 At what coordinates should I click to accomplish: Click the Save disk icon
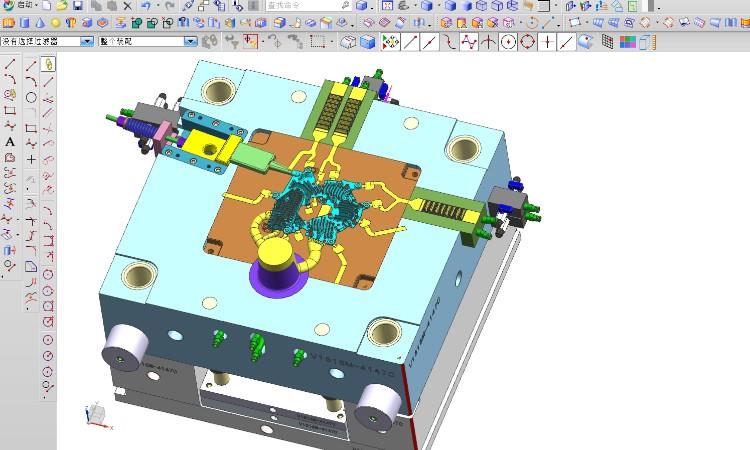tap(77, 6)
